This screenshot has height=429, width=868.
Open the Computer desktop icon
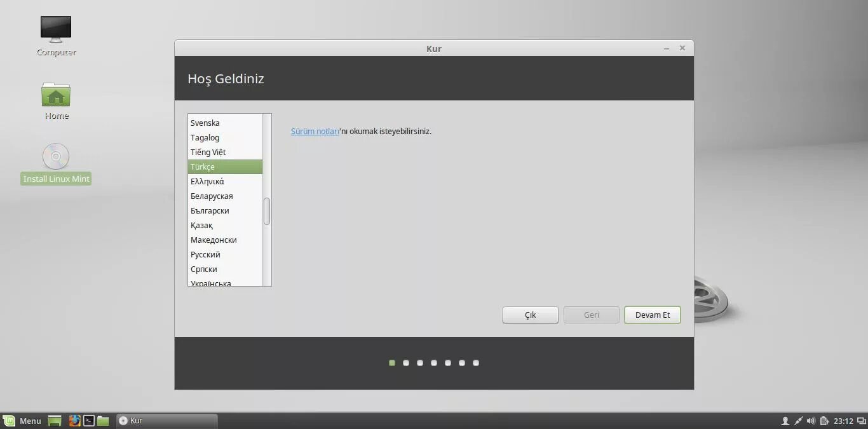(x=56, y=30)
